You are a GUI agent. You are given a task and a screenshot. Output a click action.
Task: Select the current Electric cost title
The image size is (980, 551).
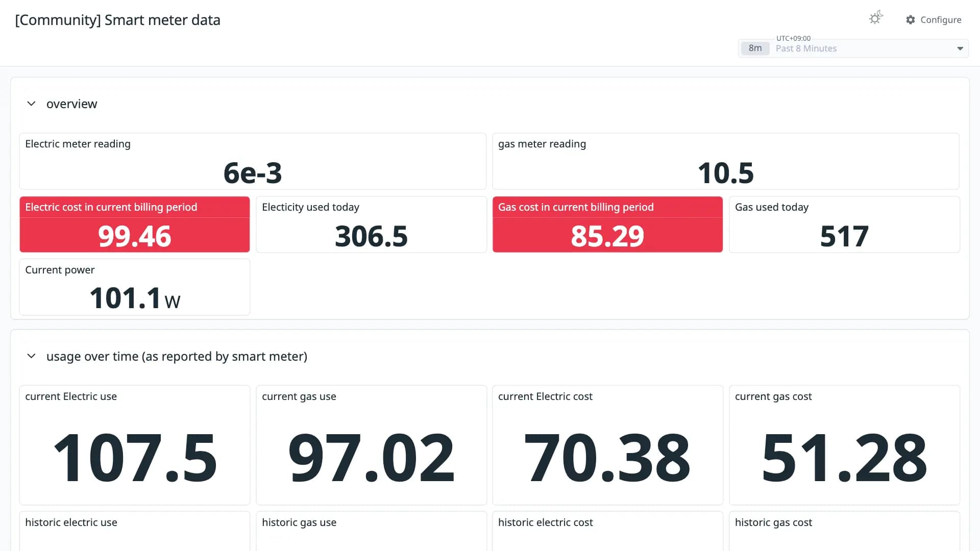(545, 396)
